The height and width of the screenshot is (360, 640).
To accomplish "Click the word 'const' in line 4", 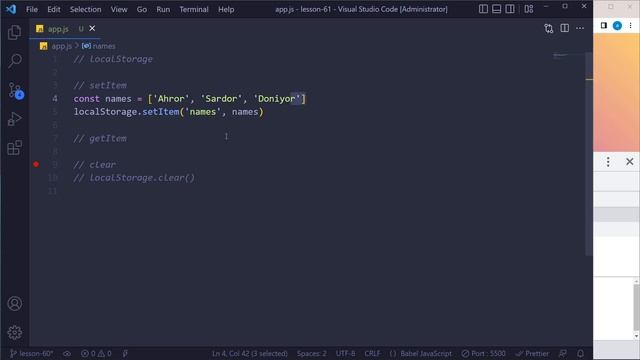I will click(x=87, y=99).
